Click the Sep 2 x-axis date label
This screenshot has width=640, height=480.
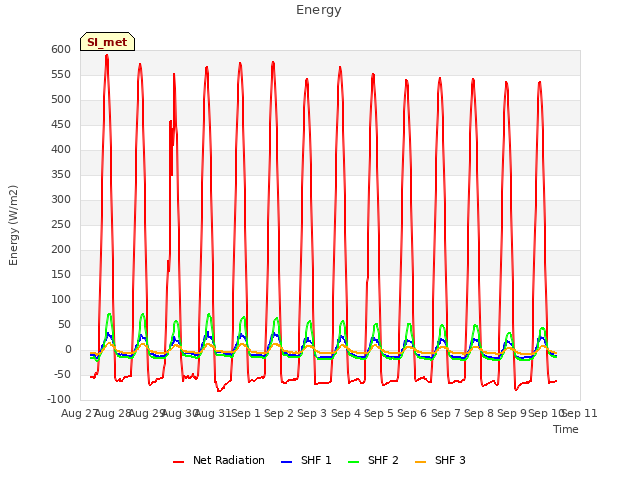279,413
